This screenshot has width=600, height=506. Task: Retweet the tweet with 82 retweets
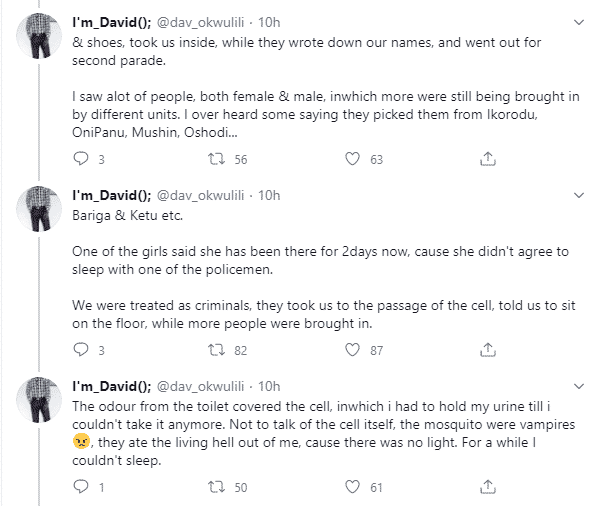214,350
